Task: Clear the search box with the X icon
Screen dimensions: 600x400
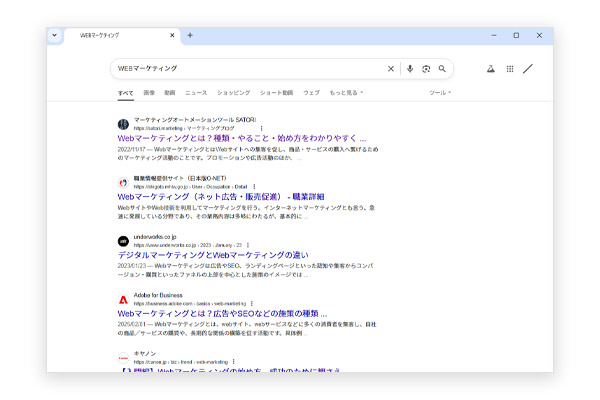Action: point(391,69)
